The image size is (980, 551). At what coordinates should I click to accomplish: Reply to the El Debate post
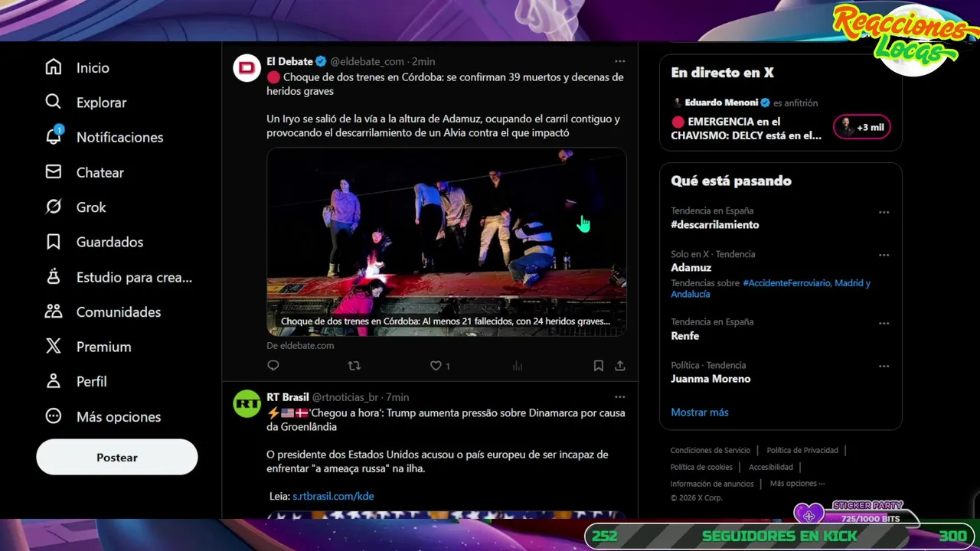point(273,366)
